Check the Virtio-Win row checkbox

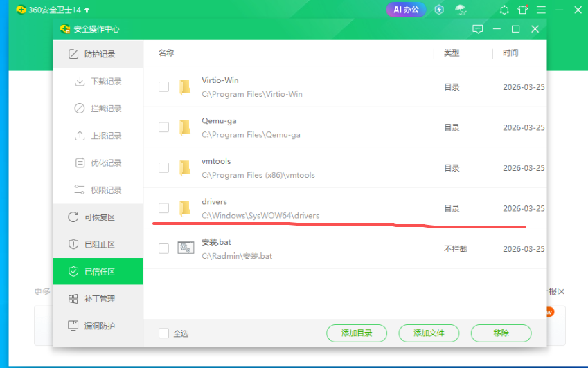[163, 87]
